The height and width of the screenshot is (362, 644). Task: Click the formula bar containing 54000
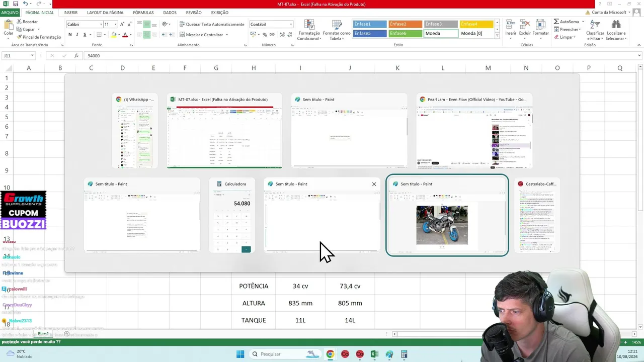coord(360,56)
